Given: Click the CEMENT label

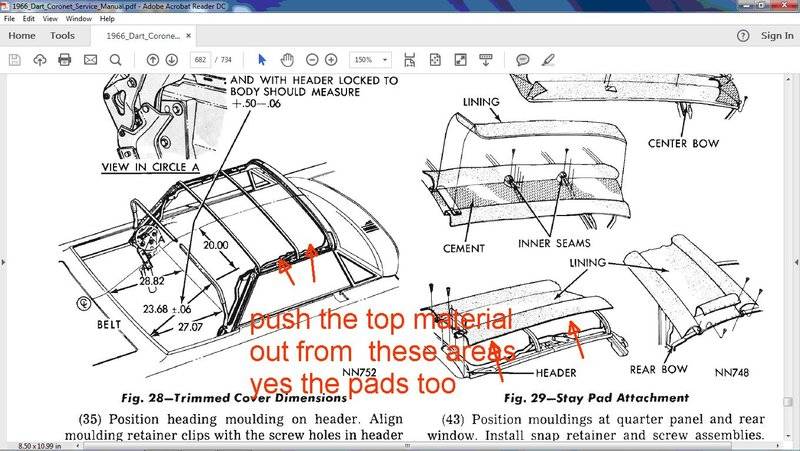Looking at the screenshot, I should tap(464, 248).
